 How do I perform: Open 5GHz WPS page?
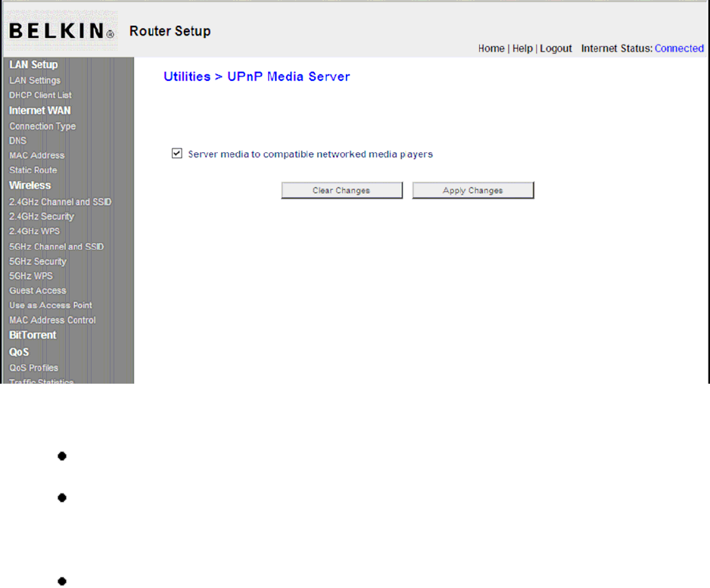click(31, 276)
